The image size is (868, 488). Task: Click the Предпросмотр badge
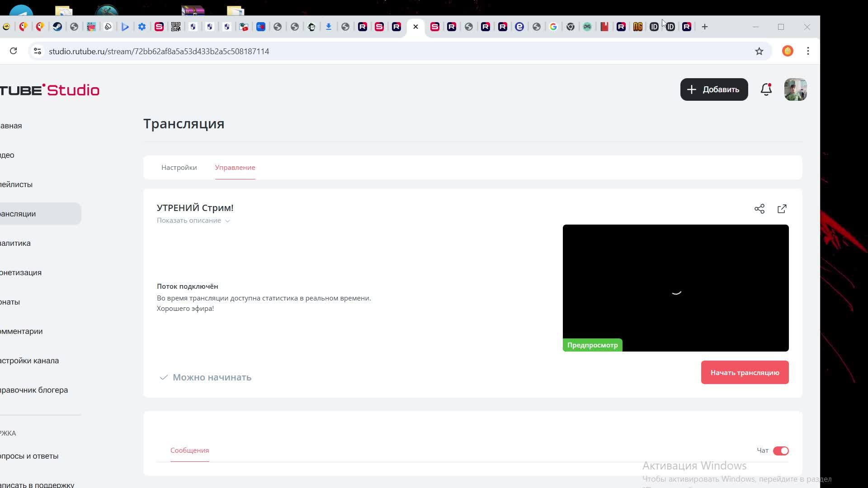pos(592,345)
